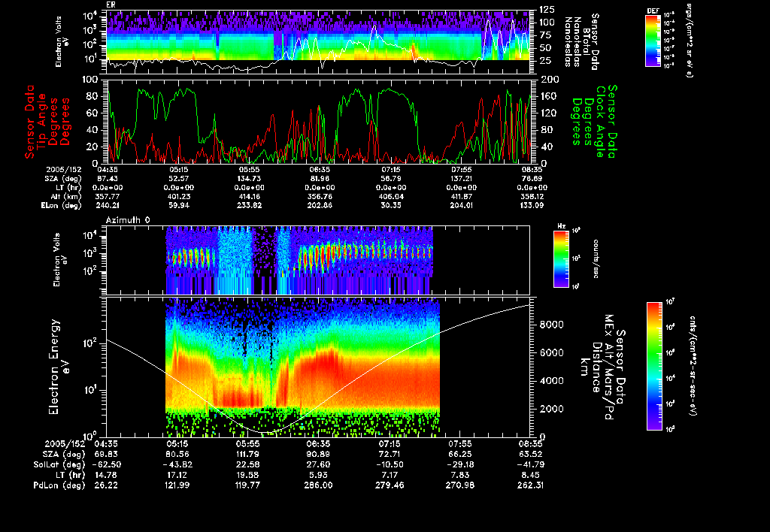
Task: Select the 'ER' panel title
Action: [x=111, y=5]
